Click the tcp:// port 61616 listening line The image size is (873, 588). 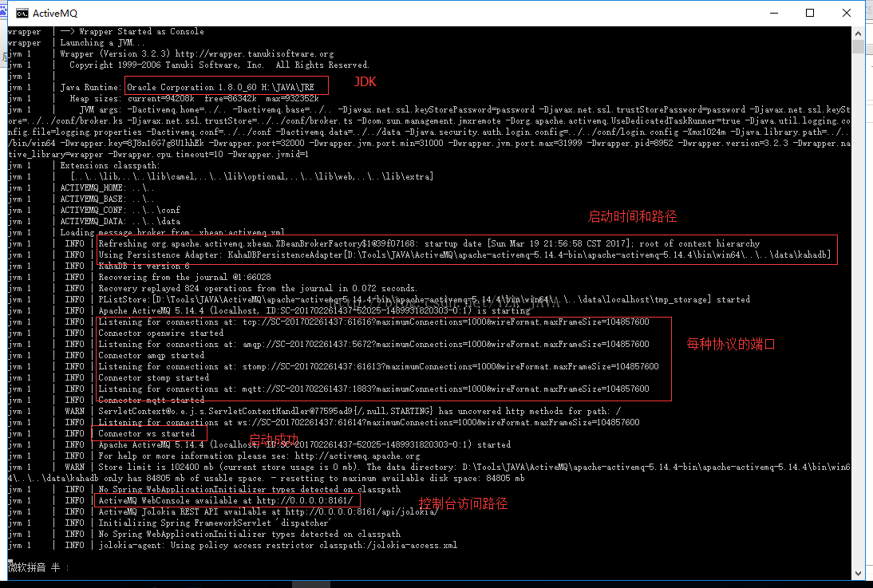pos(373,322)
